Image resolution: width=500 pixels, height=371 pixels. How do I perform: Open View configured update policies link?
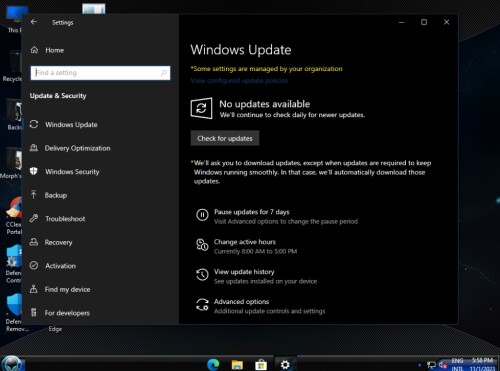(x=239, y=81)
